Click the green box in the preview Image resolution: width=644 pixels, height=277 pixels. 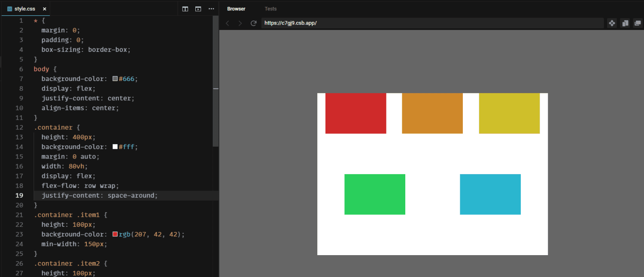[x=375, y=194]
